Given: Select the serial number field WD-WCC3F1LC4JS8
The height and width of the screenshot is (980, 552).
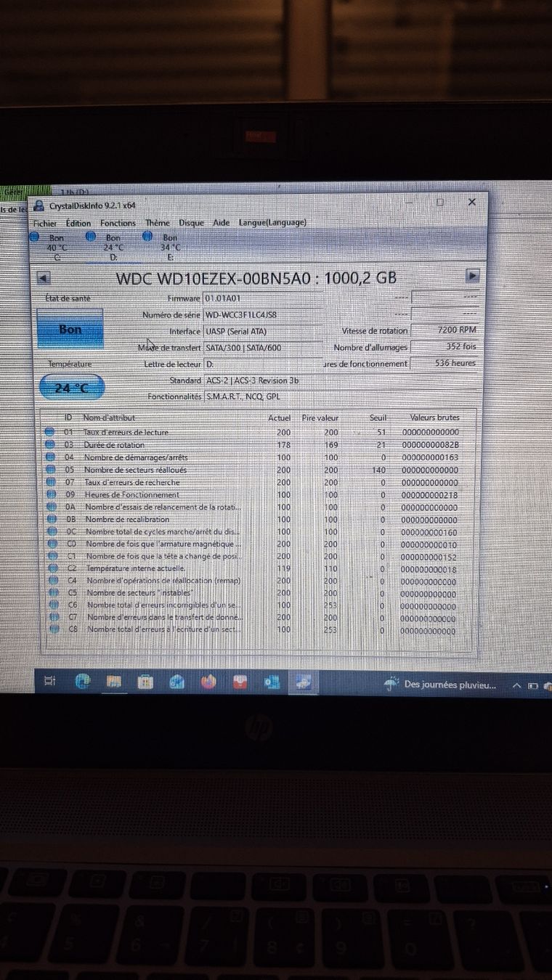Looking at the screenshot, I should 263,315.
